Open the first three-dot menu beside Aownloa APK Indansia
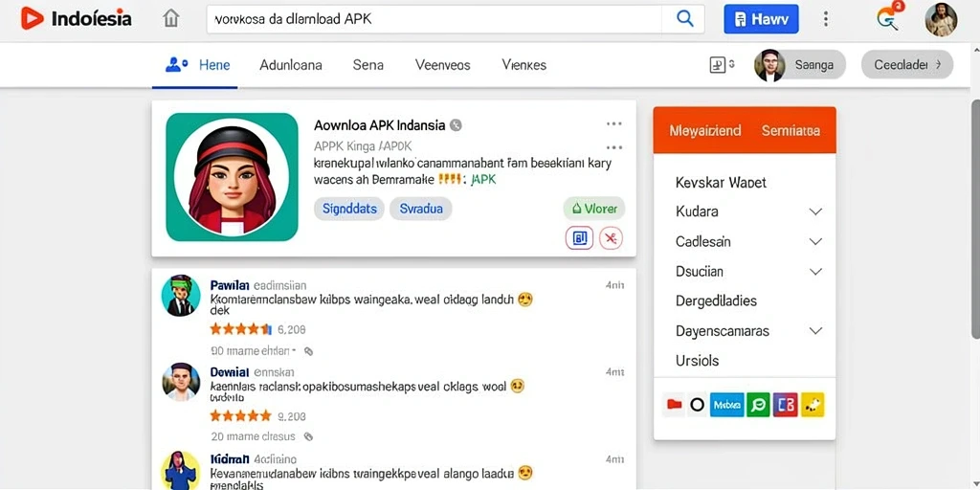The width and height of the screenshot is (980, 490). pos(613,123)
